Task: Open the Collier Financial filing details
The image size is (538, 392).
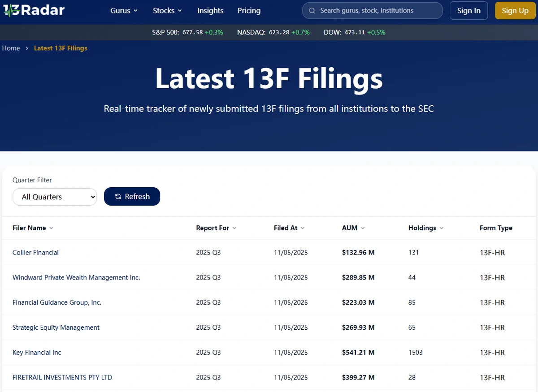Action: 35,252
